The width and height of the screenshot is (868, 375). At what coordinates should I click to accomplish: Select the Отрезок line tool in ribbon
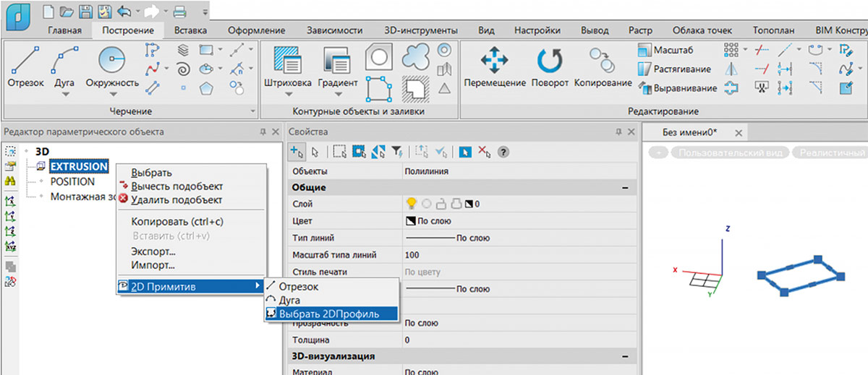[x=25, y=68]
